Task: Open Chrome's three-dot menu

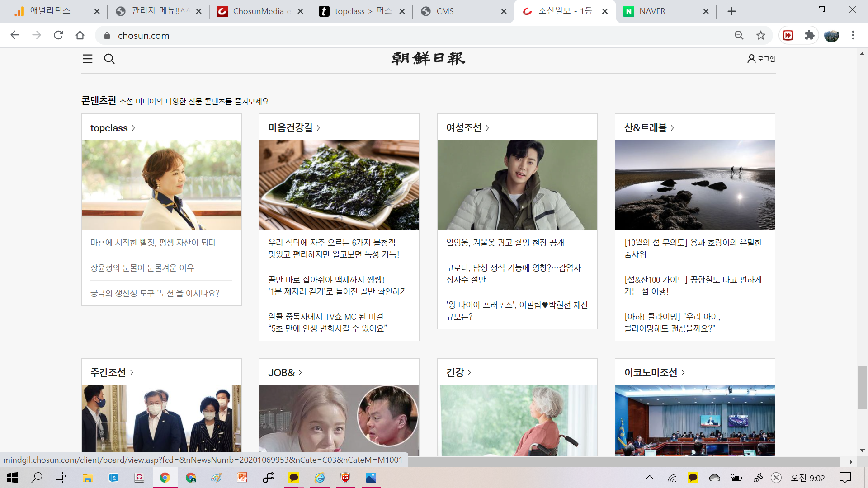Action: coord(853,35)
